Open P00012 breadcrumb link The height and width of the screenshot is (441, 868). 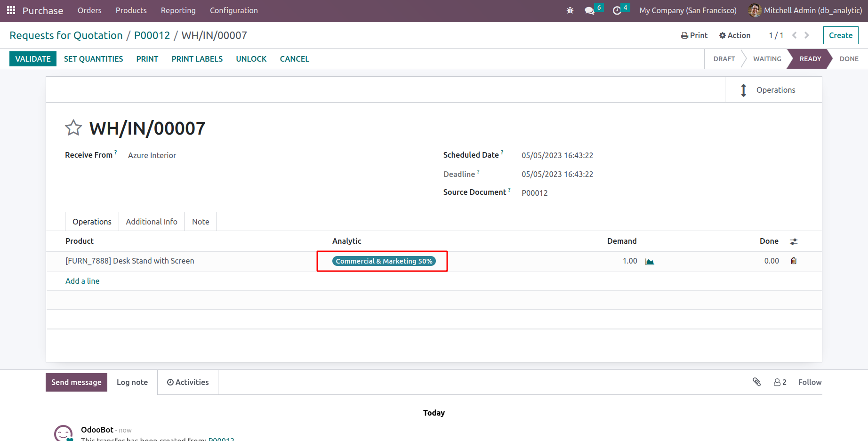pyautogui.click(x=152, y=35)
